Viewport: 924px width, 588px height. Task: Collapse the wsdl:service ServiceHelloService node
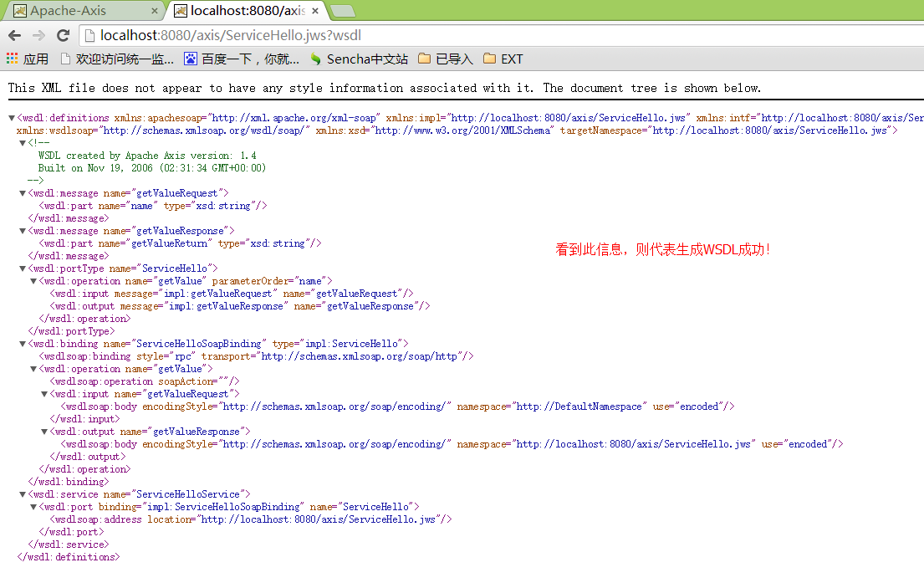pyautogui.click(x=23, y=494)
